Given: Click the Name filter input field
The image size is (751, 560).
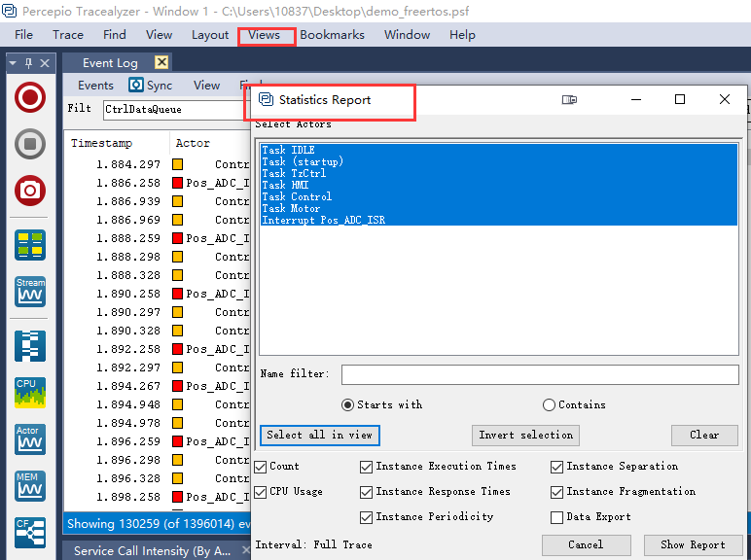Looking at the screenshot, I should [540, 374].
